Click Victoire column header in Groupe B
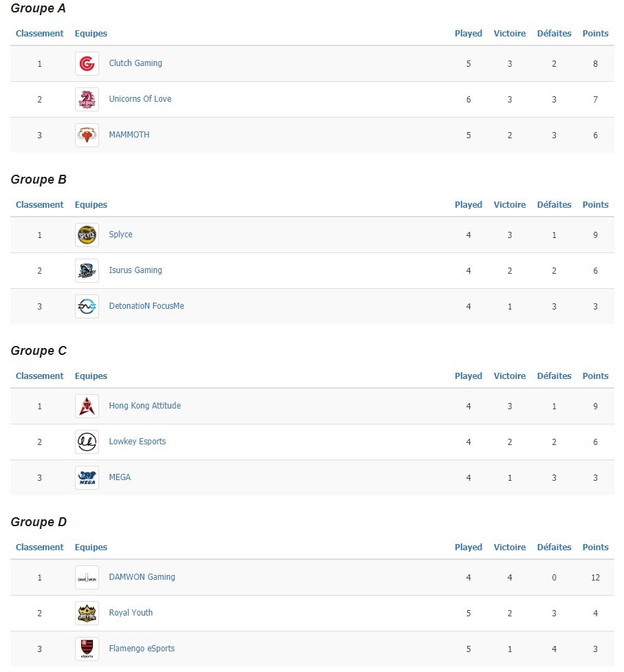624x672 pixels. pos(510,205)
